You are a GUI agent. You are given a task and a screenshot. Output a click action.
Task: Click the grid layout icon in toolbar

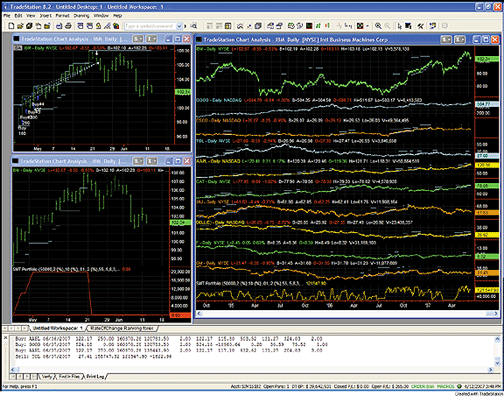pos(228,26)
